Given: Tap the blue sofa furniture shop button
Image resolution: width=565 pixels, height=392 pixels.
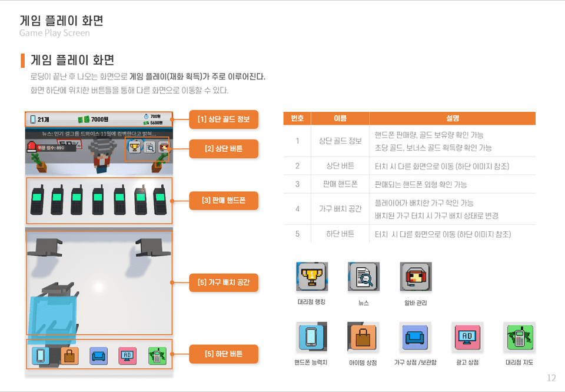Looking at the screenshot, I should [x=98, y=356].
